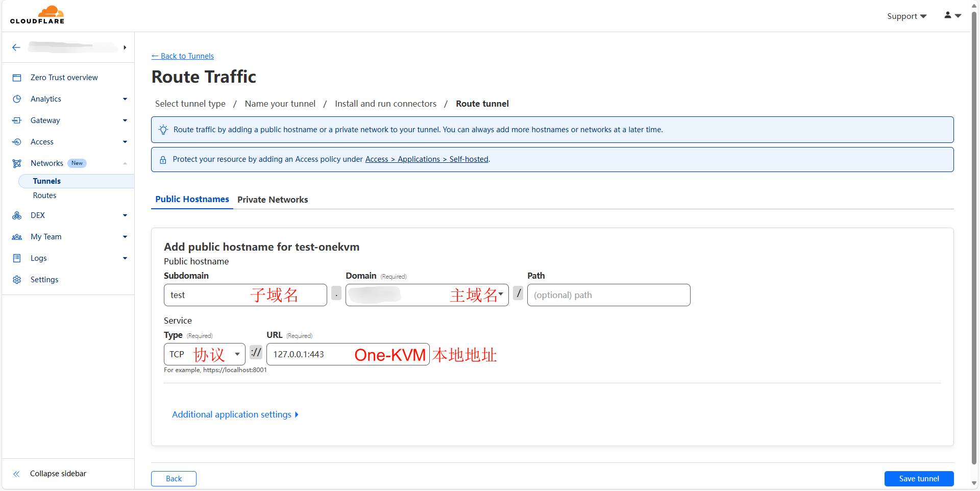Follow the Back to Tunnels link
This screenshot has height=491, width=980.
183,56
